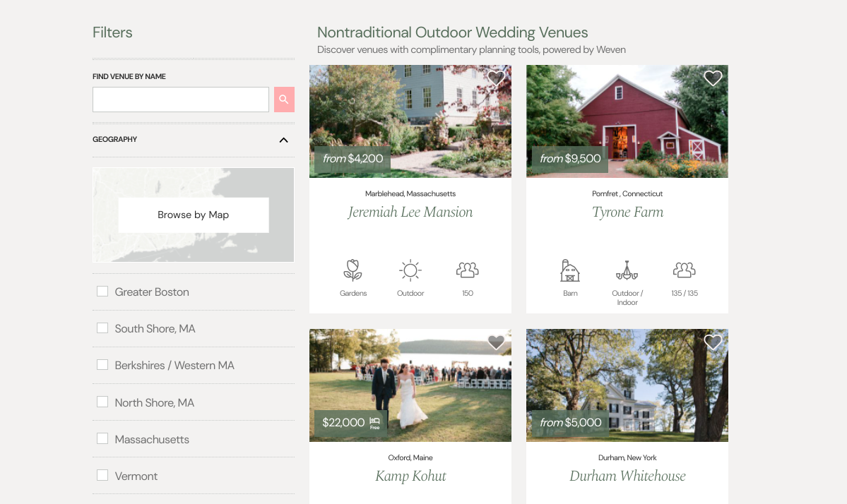The height and width of the screenshot is (504, 847).
Task: Click the 'from $9,500' price tag
Action: [570, 160]
